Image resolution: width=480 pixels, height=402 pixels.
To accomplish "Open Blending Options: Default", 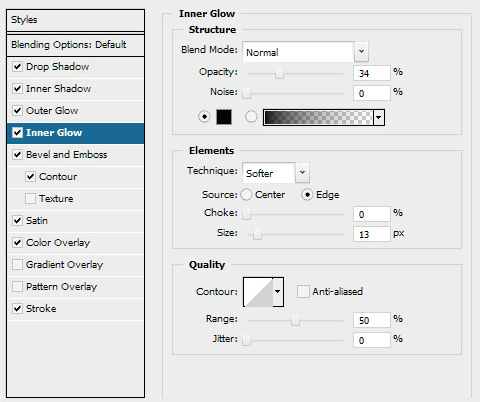I will (x=75, y=45).
